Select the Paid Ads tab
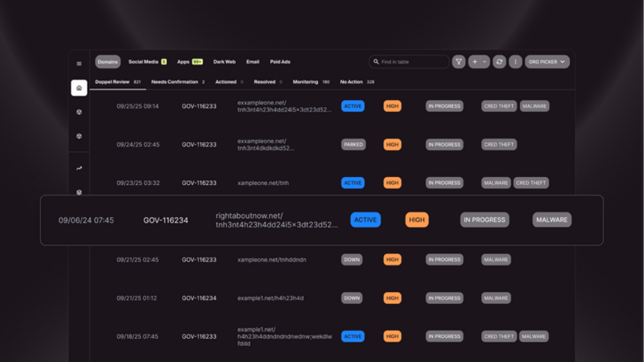 281,62
